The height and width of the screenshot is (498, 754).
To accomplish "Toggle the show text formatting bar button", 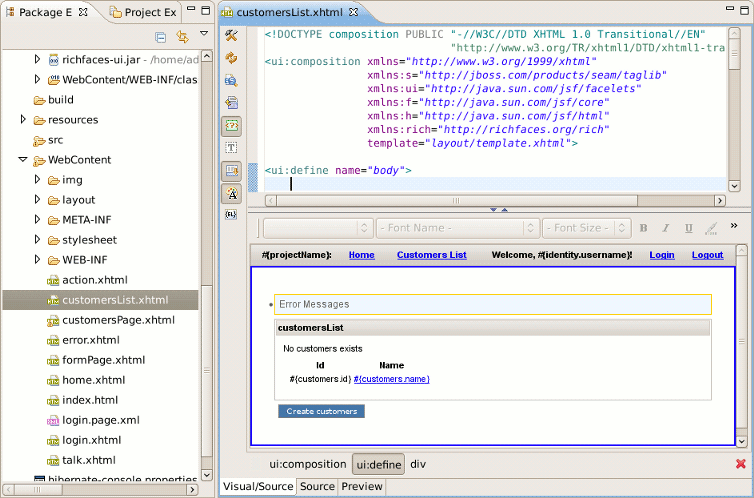I will coord(232,193).
